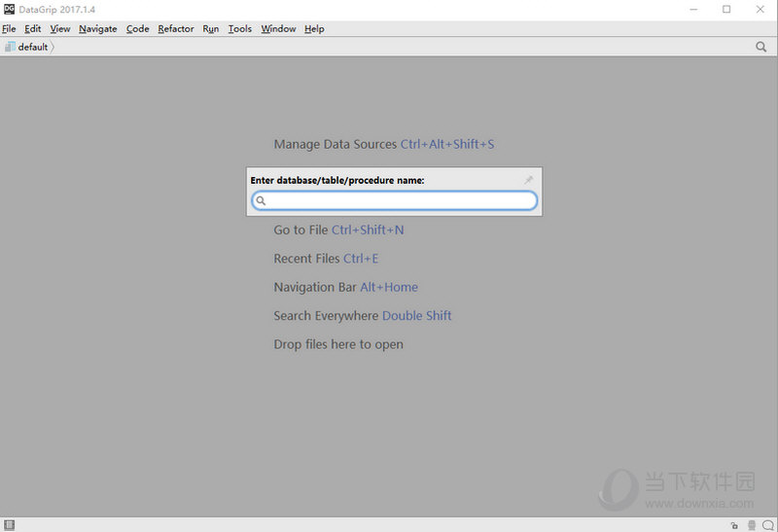Minimize the DataGrip window
The image size is (778, 532).
[x=693, y=10]
